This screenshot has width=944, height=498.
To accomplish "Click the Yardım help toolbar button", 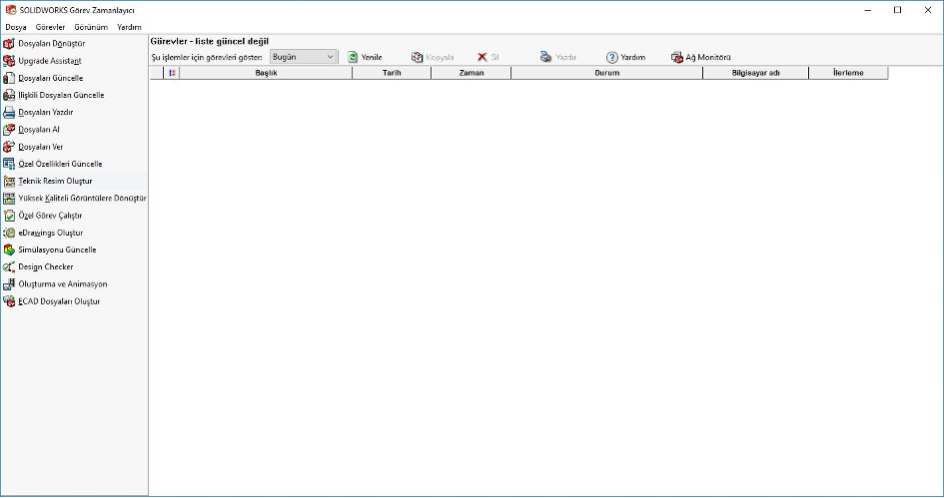I will click(625, 57).
